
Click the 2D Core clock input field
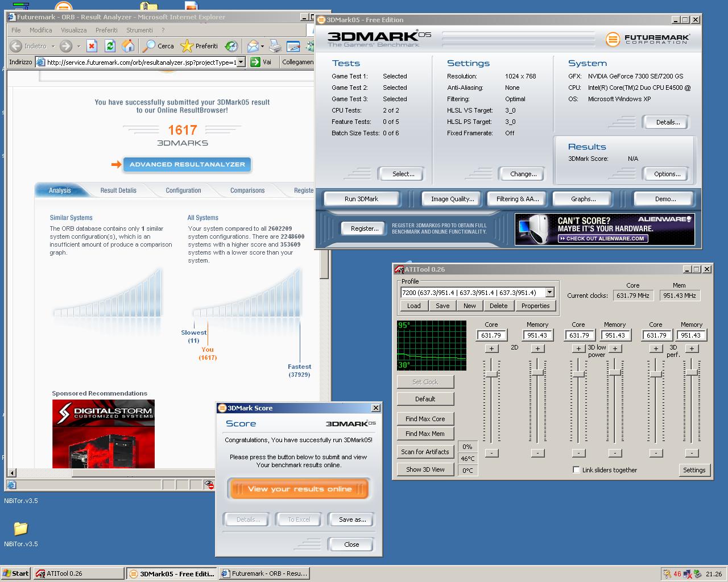(491, 335)
